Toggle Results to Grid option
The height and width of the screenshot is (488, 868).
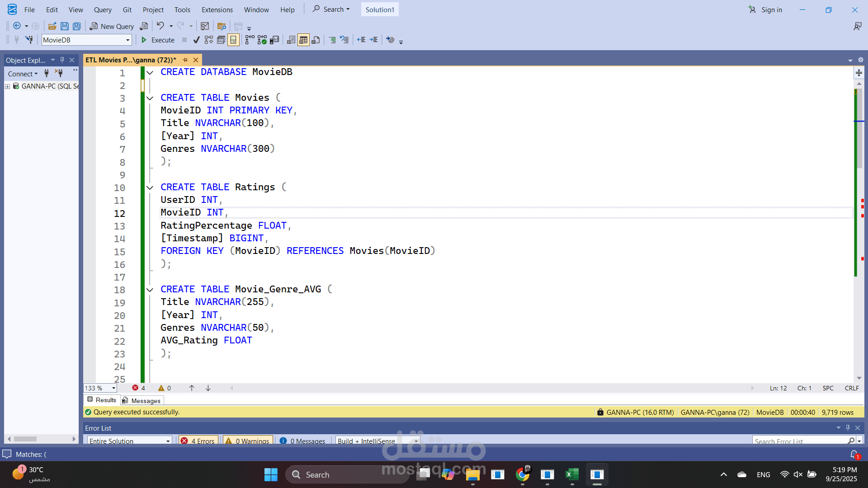[303, 40]
